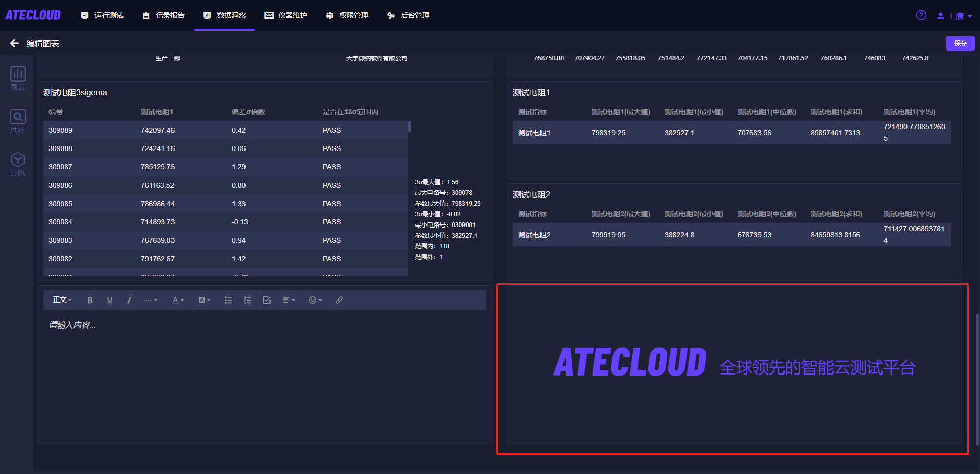980x474 pixels.
Task: Click the 编号 column header
Action: pyautogui.click(x=56, y=112)
